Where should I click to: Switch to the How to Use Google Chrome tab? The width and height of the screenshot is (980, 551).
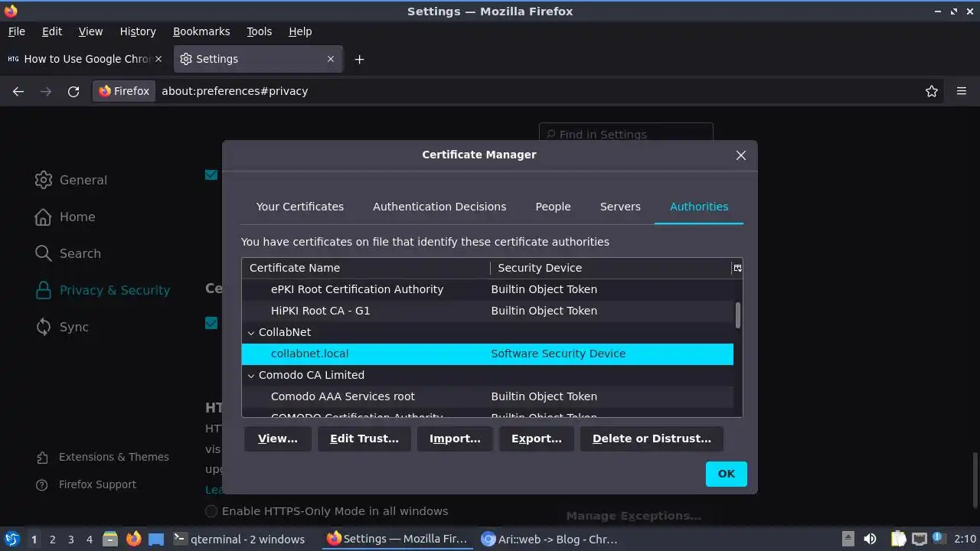click(x=86, y=59)
